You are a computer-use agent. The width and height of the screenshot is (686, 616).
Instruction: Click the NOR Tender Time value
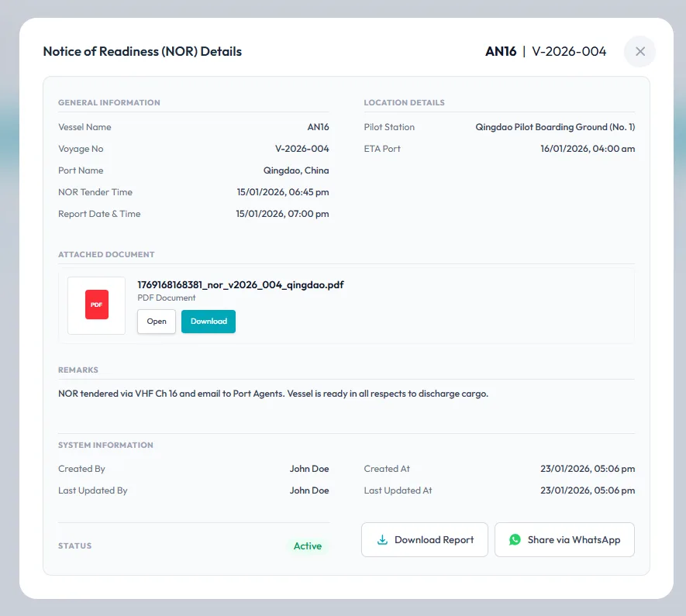point(283,192)
